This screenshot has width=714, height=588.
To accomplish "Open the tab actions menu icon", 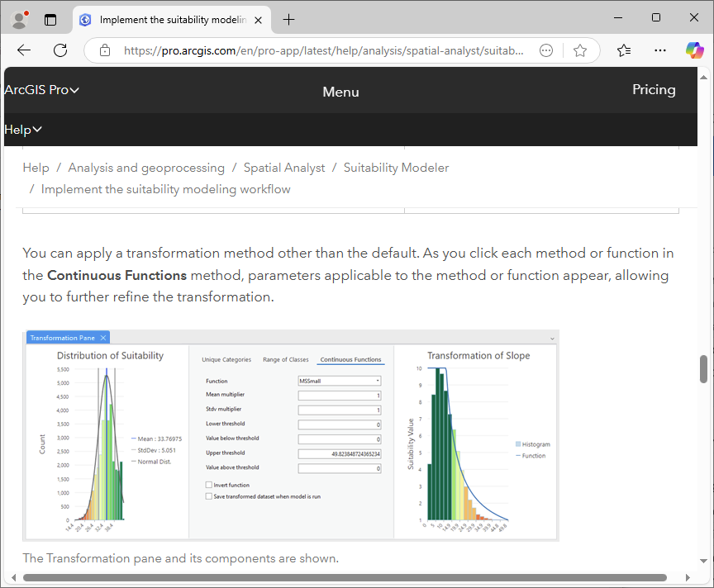I will [50, 20].
